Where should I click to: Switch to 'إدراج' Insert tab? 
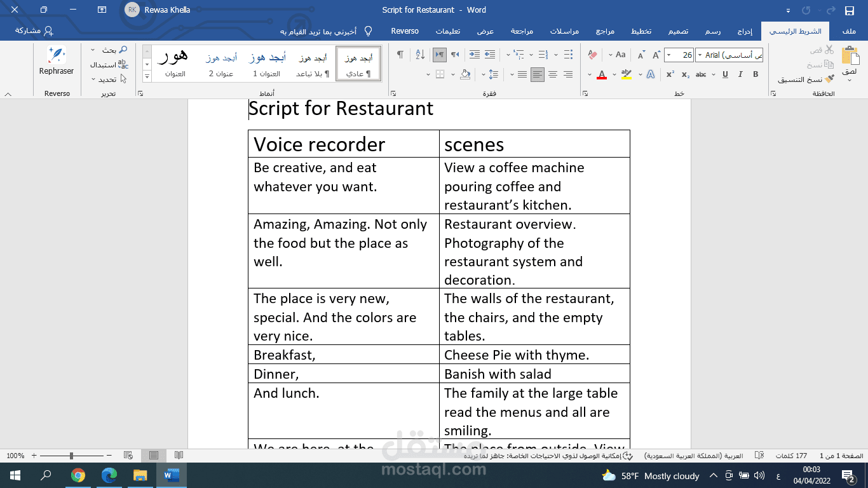click(x=745, y=31)
